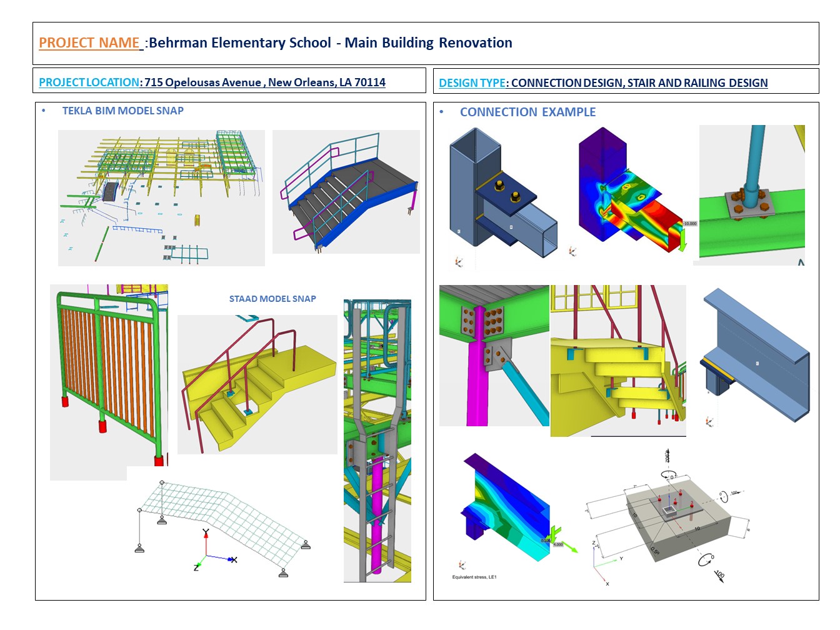Image resolution: width=840 pixels, height=630 pixels.
Task: Click the XYZ axis triad in STAAD model
Action: point(211,552)
